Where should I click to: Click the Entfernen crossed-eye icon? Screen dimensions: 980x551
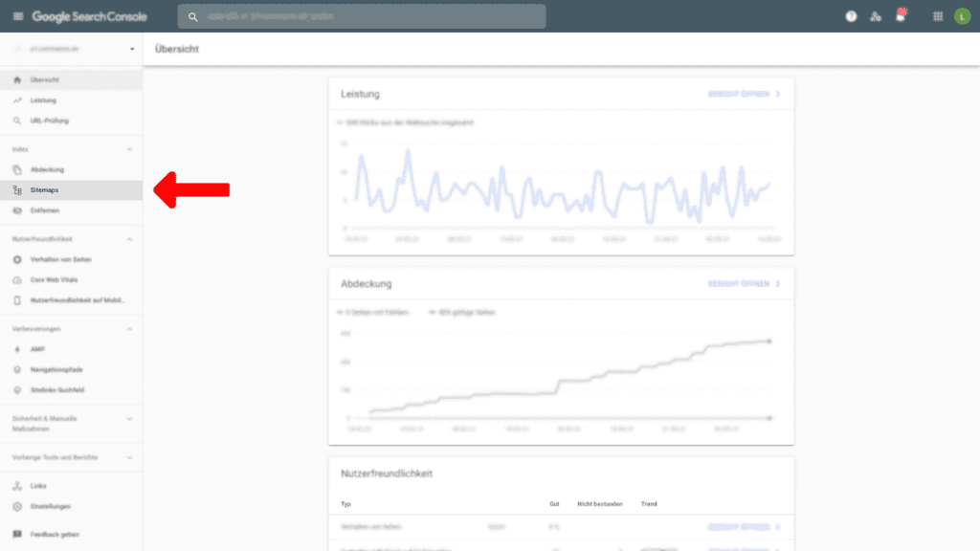(17, 211)
